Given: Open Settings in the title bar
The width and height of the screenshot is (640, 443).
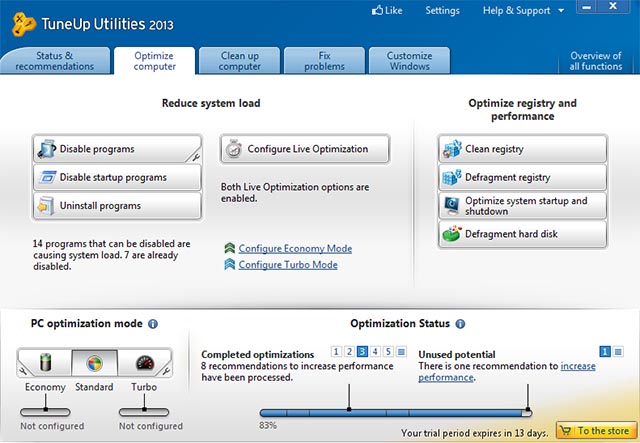Looking at the screenshot, I should pos(442,10).
